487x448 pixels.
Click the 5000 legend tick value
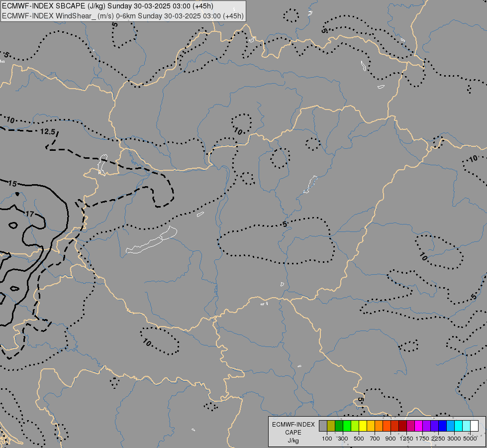470,439
